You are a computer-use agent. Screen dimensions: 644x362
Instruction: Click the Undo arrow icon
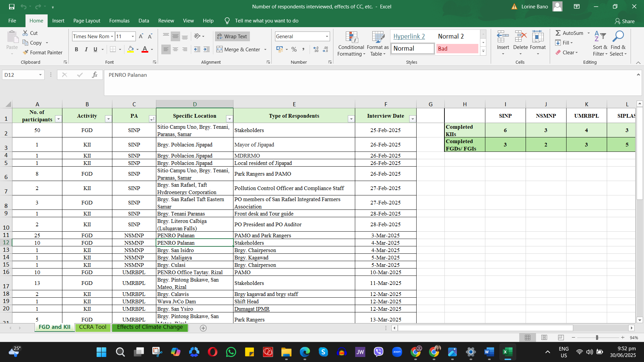click(23, 7)
